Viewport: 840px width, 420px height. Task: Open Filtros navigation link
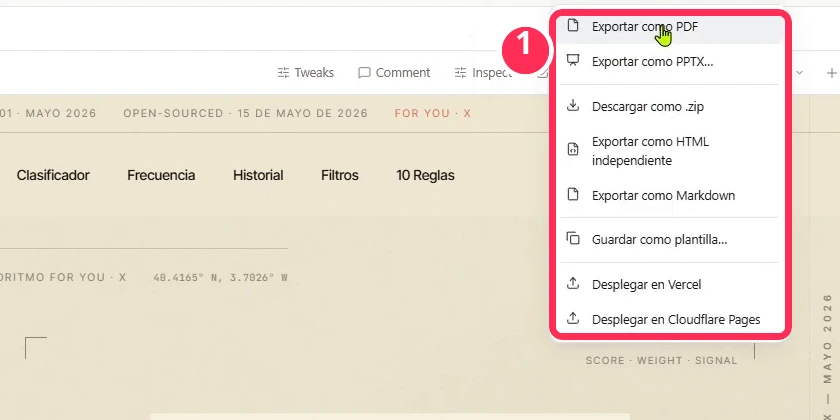(340, 175)
